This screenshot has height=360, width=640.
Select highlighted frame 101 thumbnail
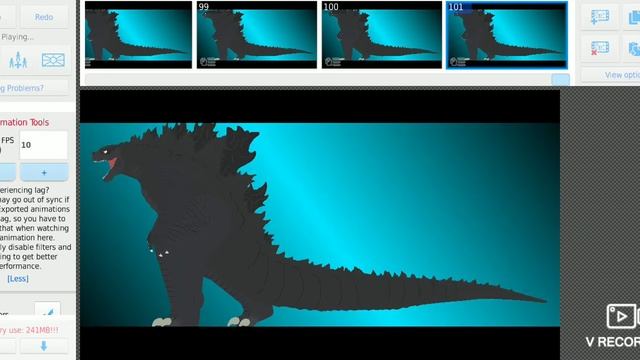507,35
